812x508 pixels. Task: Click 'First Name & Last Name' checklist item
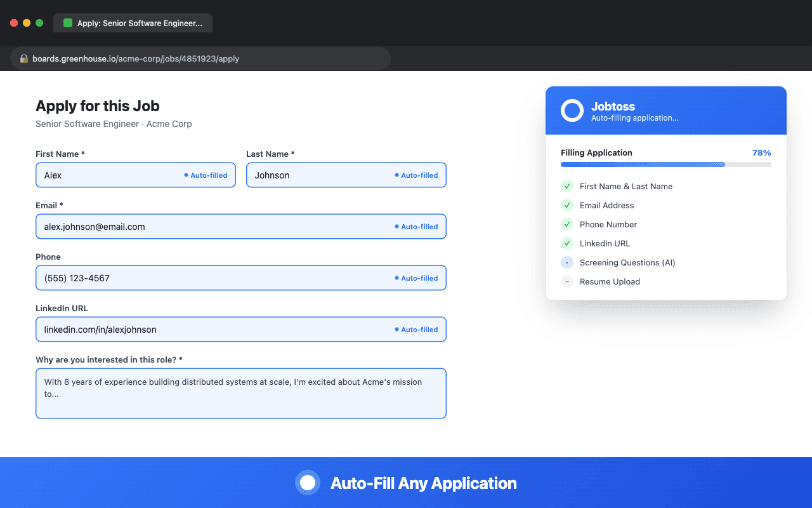(666, 186)
